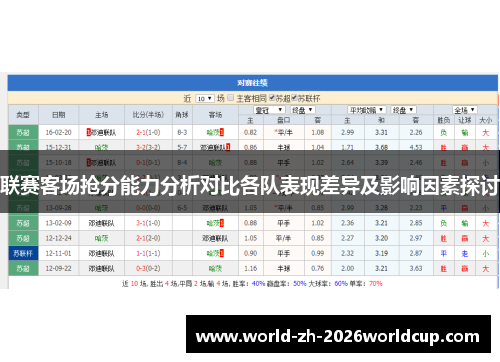
Task: Uncheck the 苏超 league filter checkbox
Action: click(272, 98)
